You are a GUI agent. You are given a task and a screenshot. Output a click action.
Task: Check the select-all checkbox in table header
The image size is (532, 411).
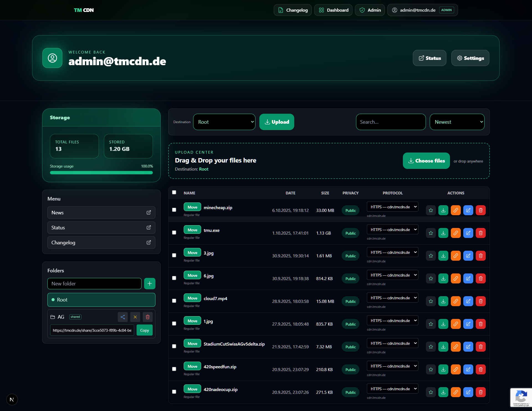(174, 192)
